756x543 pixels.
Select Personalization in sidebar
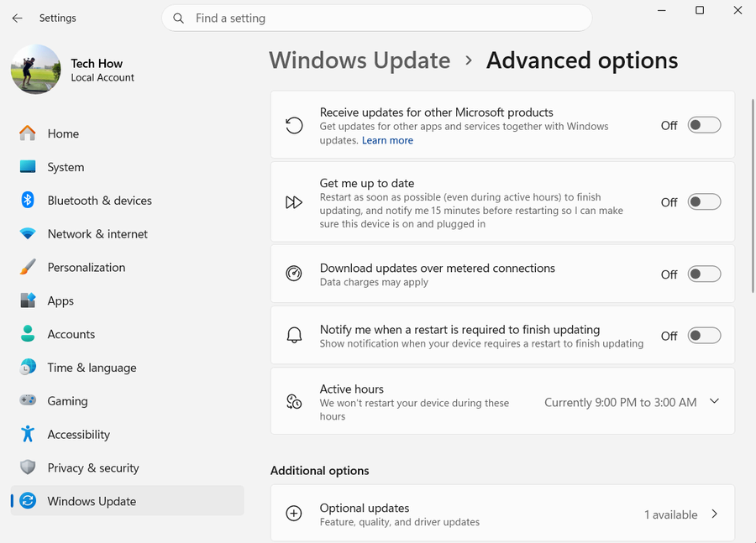point(128,267)
